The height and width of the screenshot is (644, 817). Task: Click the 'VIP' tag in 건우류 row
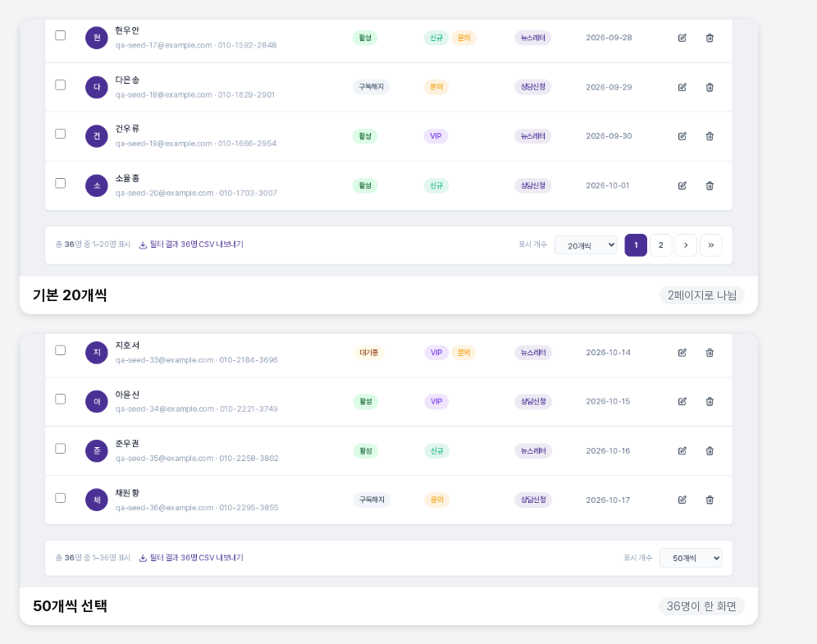click(436, 136)
